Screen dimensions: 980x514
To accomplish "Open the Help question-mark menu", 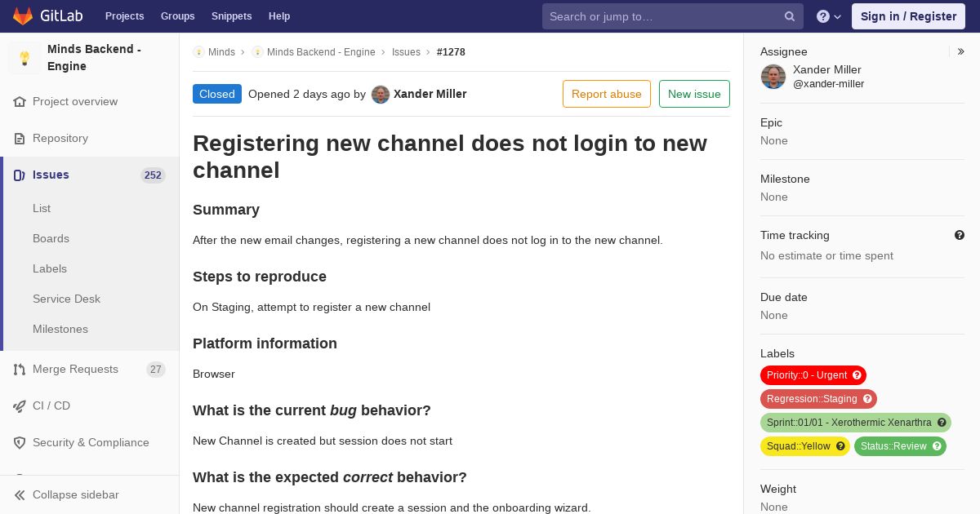I will pyautogui.click(x=829, y=16).
